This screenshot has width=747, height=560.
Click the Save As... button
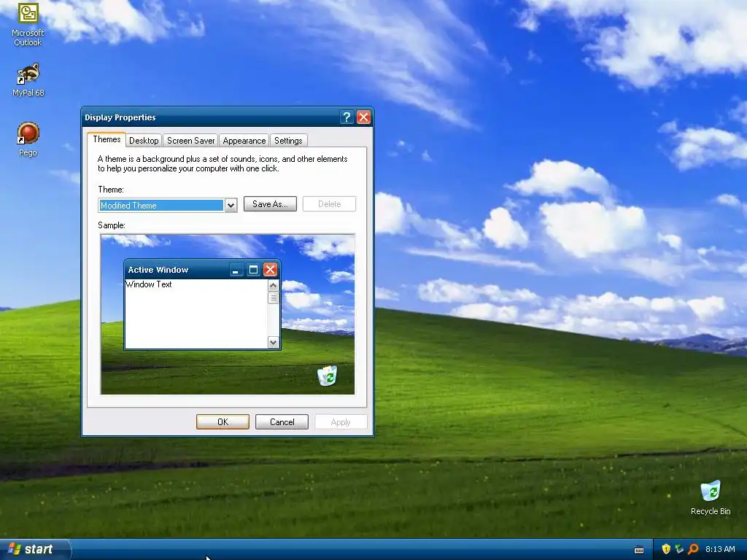click(x=270, y=204)
